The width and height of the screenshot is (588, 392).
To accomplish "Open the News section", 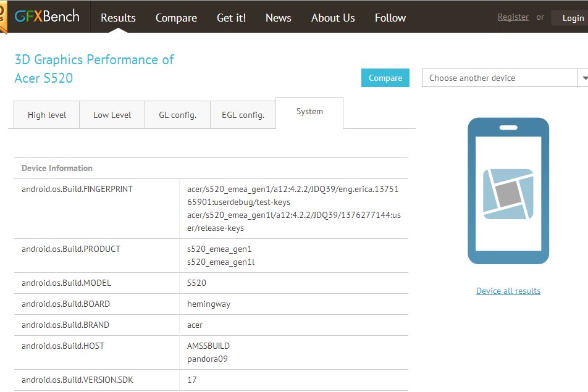I will pyautogui.click(x=278, y=18).
